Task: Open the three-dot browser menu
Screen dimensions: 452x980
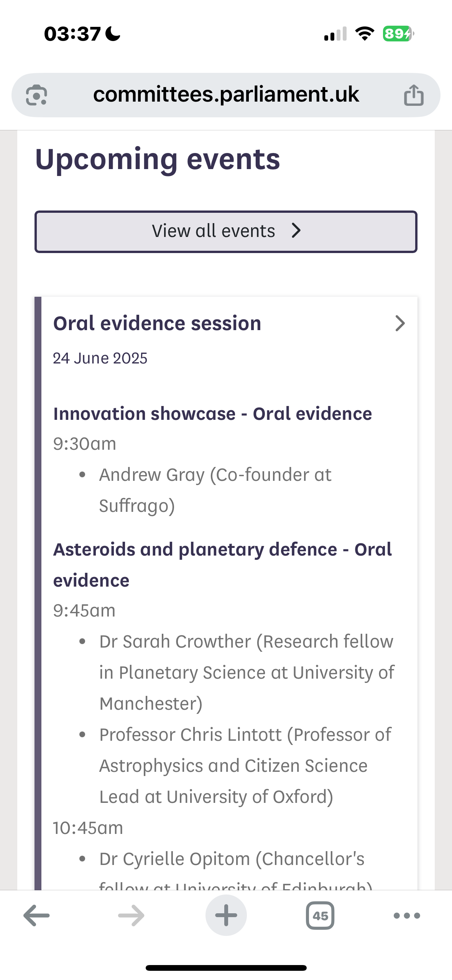Action: click(407, 916)
